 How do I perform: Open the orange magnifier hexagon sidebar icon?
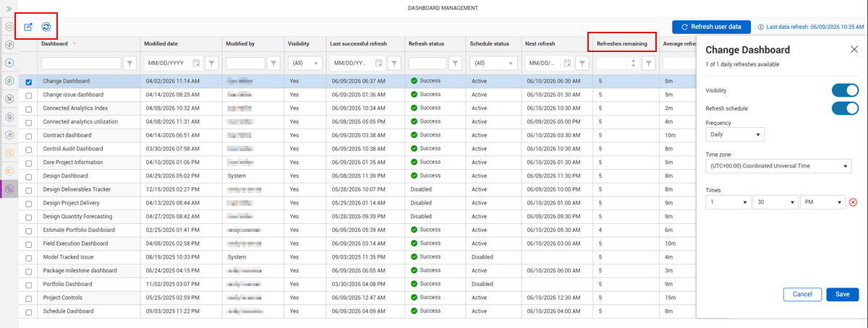click(9, 153)
